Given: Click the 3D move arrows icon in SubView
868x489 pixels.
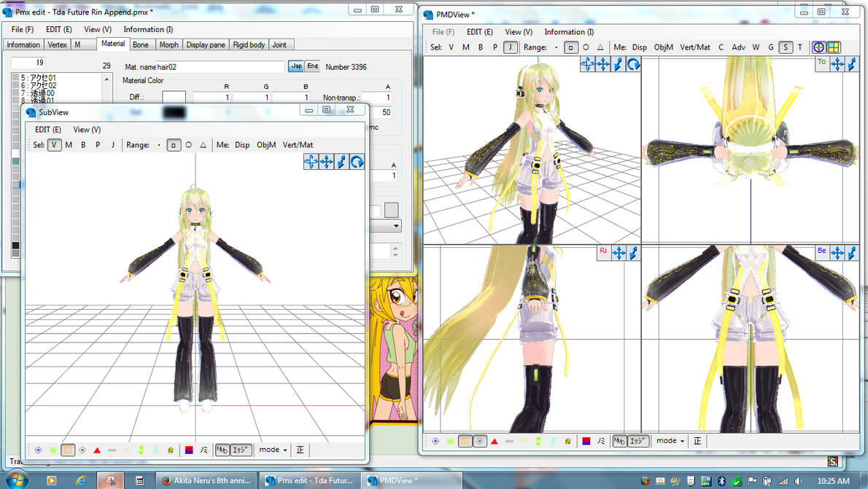Looking at the screenshot, I should point(311,162).
